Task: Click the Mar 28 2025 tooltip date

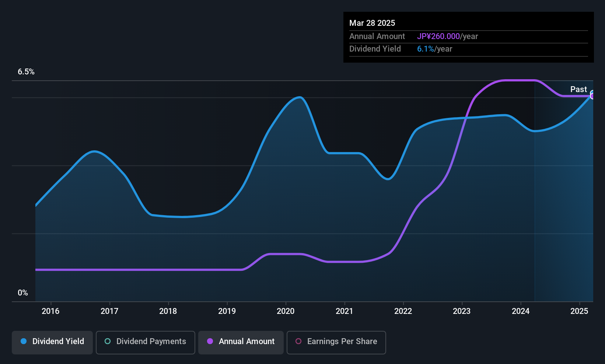Action: point(372,23)
